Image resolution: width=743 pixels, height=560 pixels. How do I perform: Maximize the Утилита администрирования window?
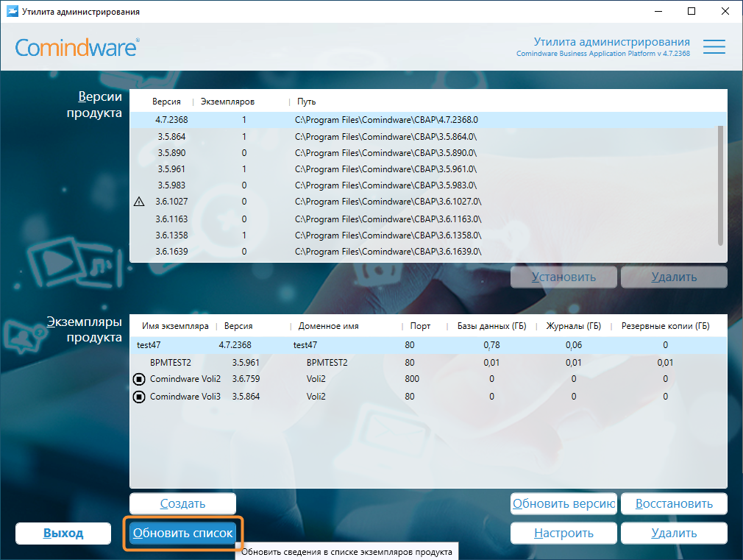click(692, 11)
